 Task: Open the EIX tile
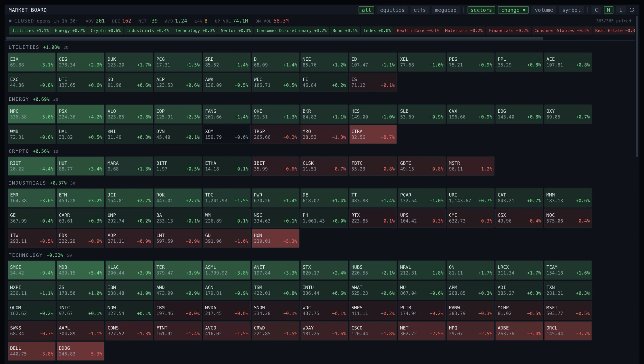[32, 62]
